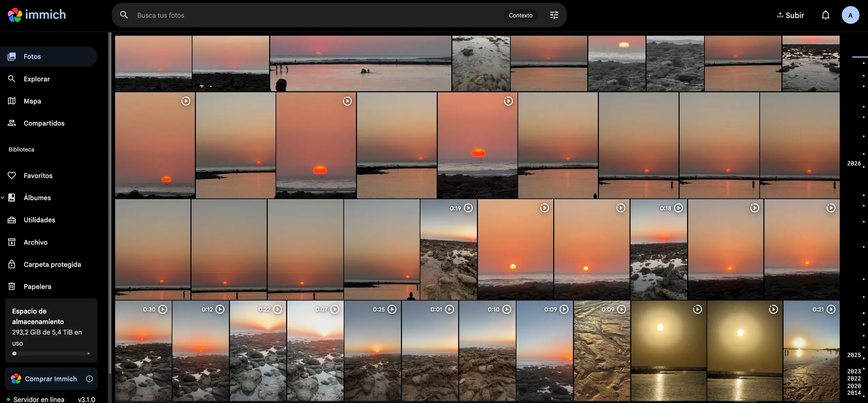Open the wide panoramic sunset photo with swimmers

coord(361,63)
